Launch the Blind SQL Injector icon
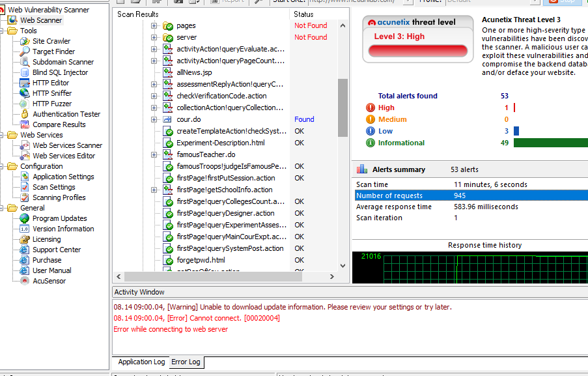Screen dimensions: 588x376 coord(25,72)
